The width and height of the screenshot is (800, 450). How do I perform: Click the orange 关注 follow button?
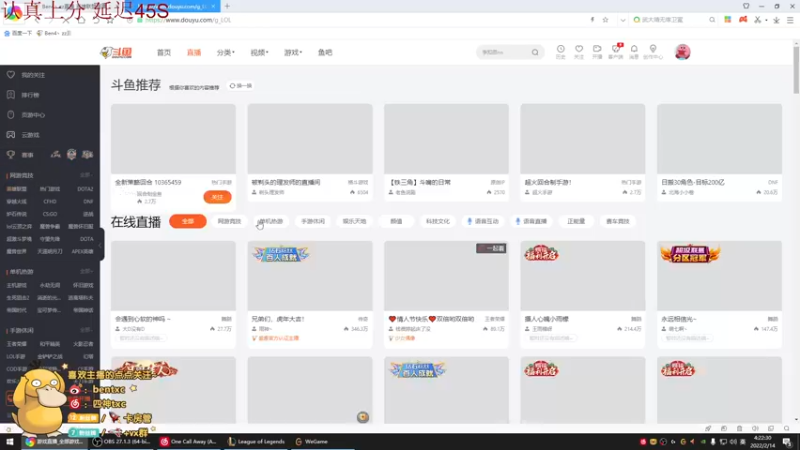click(x=217, y=197)
